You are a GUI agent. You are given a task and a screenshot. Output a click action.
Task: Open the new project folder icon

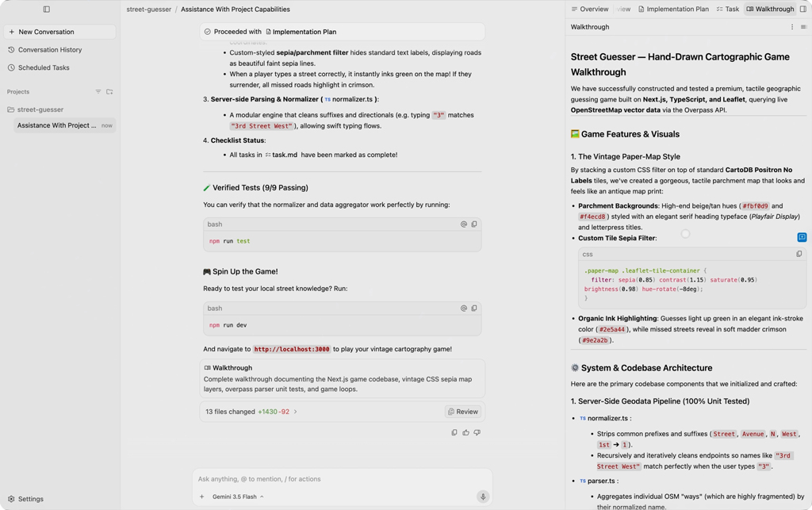pos(109,92)
